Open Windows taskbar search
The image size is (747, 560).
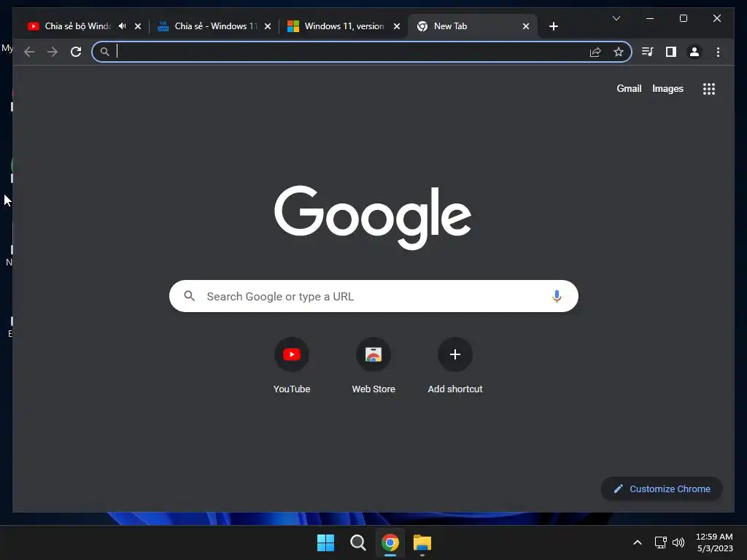pyautogui.click(x=357, y=542)
